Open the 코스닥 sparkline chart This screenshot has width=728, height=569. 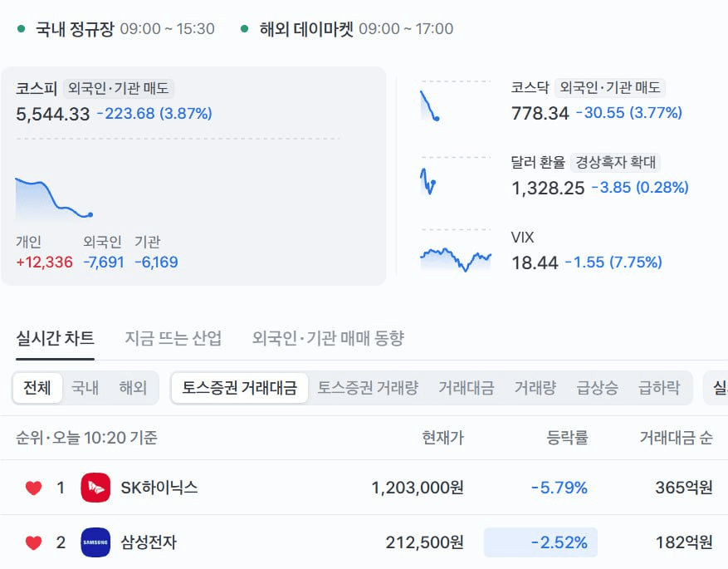pyautogui.click(x=456, y=101)
